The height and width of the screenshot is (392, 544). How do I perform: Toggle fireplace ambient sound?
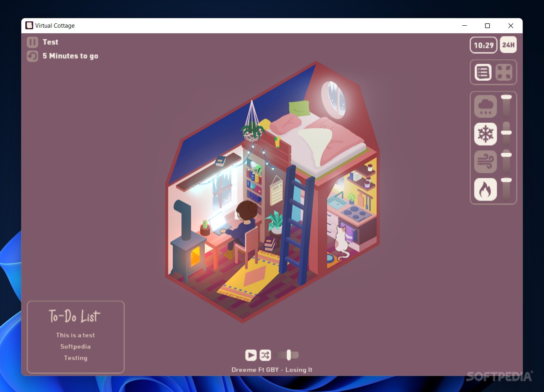[x=485, y=189]
